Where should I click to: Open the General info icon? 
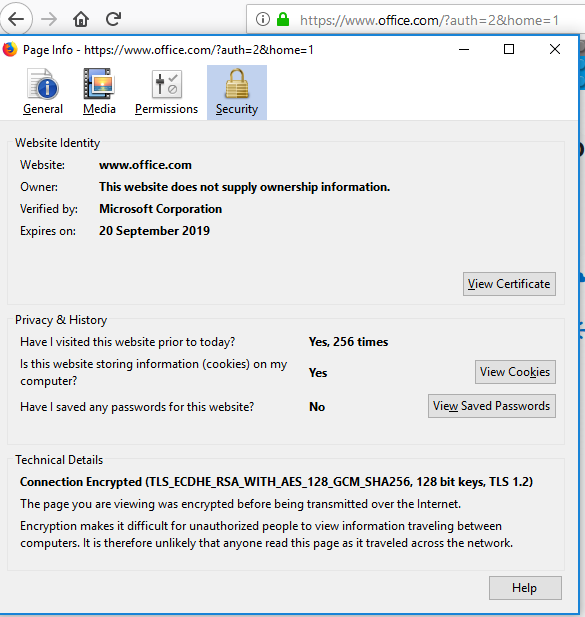(43, 83)
